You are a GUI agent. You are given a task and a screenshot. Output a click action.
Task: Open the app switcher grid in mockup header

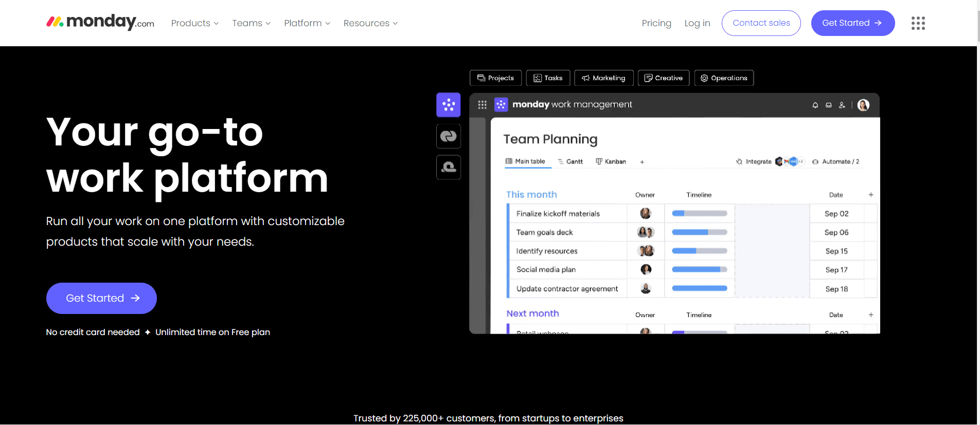[482, 105]
